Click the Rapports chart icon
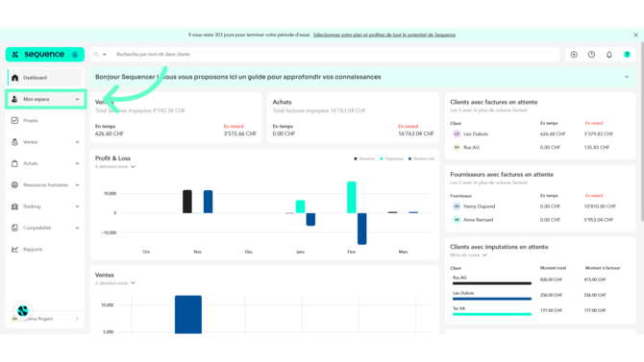This screenshot has width=644, height=362. coord(14,249)
